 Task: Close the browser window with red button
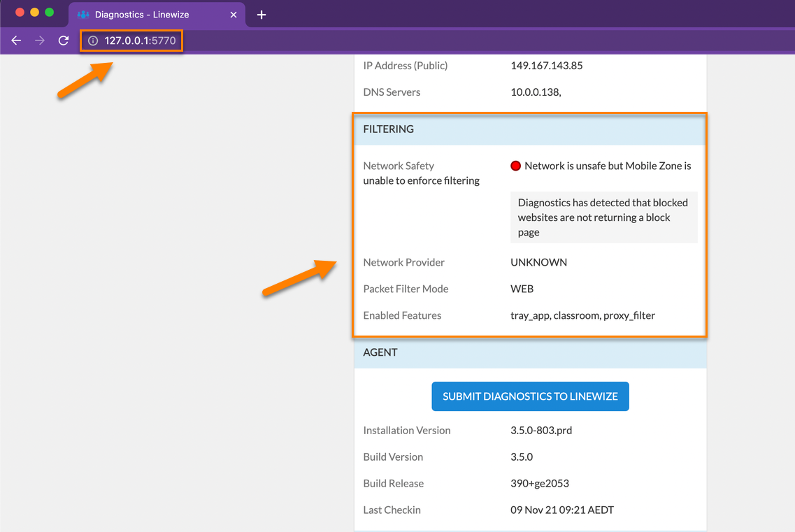pos(20,12)
